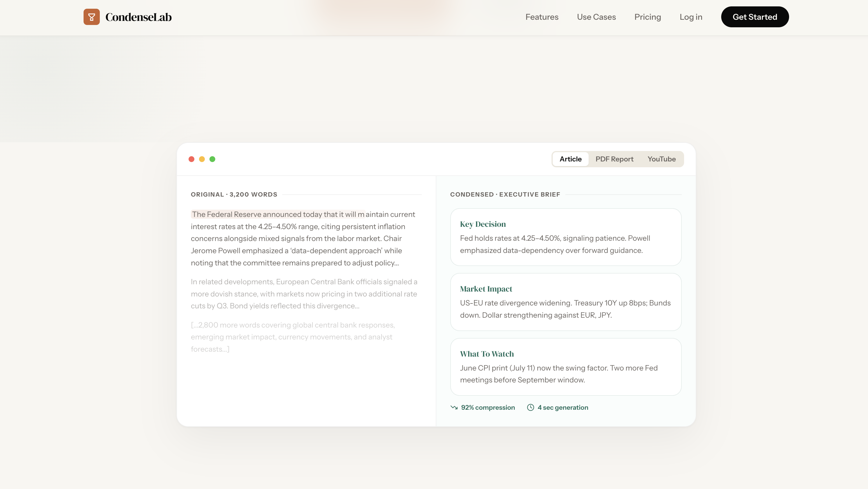This screenshot has width=868, height=489.
Task: Click the clock icon near generation time
Action: (530, 407)
